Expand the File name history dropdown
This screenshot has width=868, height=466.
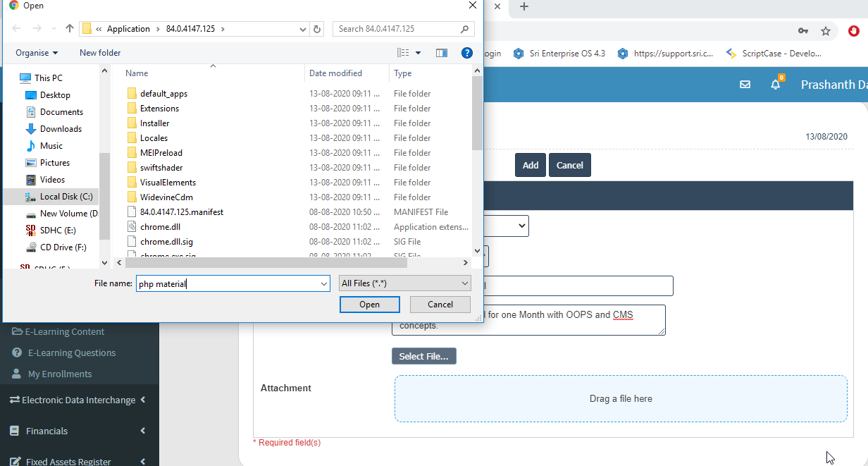click(323, 283)
